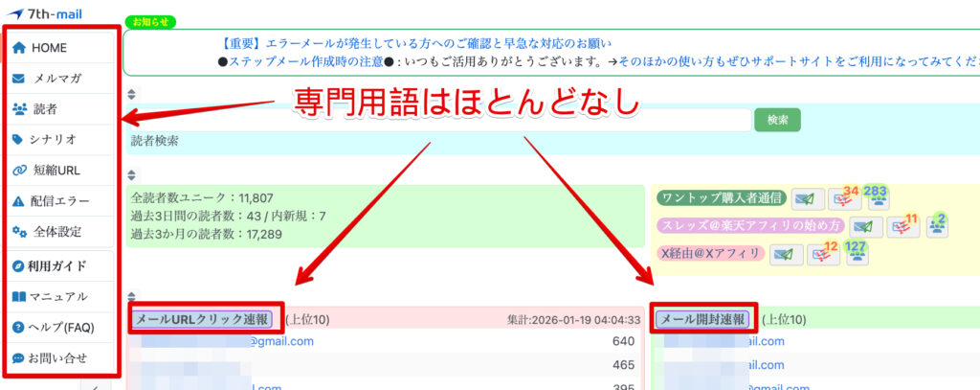The width and height of the screenshot is (980, 390).
Task: Click send-mail icon for X経由@Xアフィリ
Action: [788, 255]
